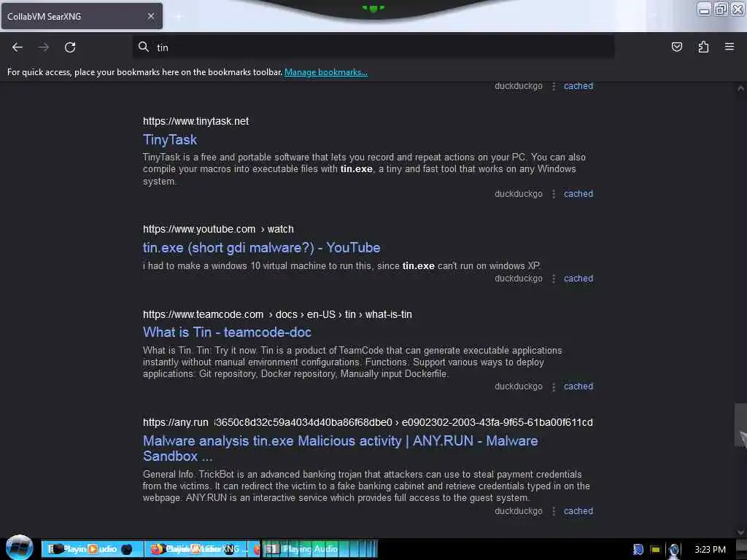Click scrollbar up arrow
The height and width of the screenshot is (560, 747).
[740, 88]
